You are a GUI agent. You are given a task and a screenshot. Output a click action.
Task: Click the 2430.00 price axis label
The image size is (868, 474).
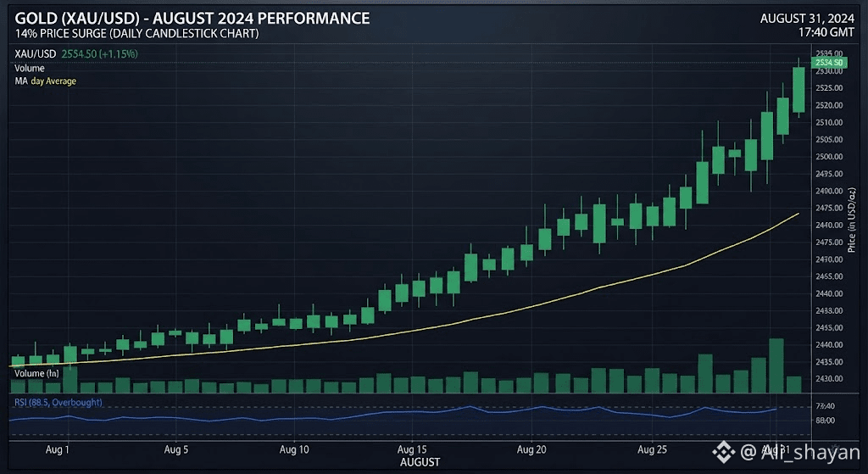click(829, 379)
